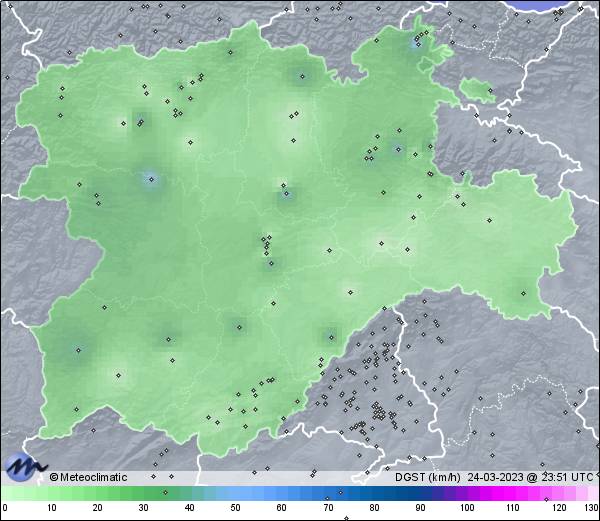This screenshot has width=600, height=521.
Task: Click scale label 90
Action: click(420, 508)
